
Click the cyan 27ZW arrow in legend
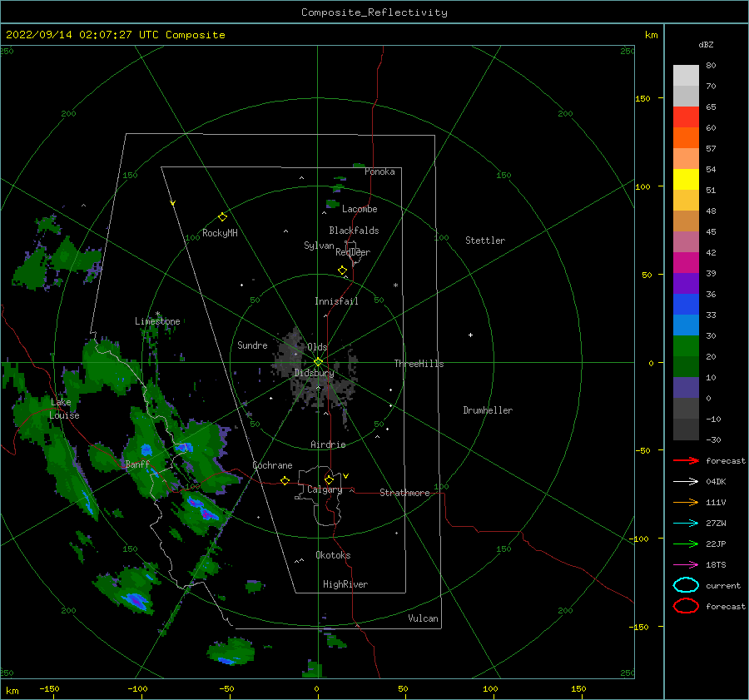tap(686, 524)
